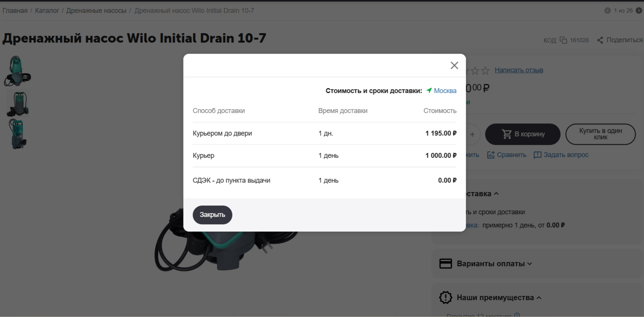Screen dimensions: 644x317
Task: Open Каталог breadcrumb
Action: (47, 11)
